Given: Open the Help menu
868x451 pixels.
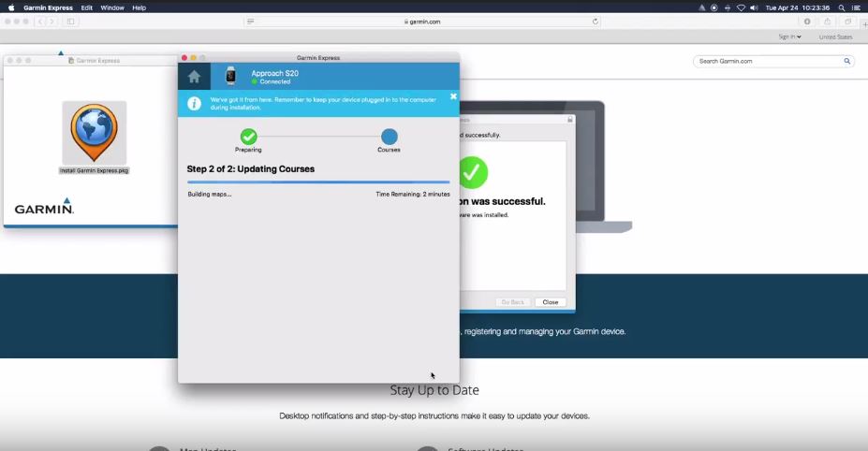Looking at the screenshot, I should point(139,7).
